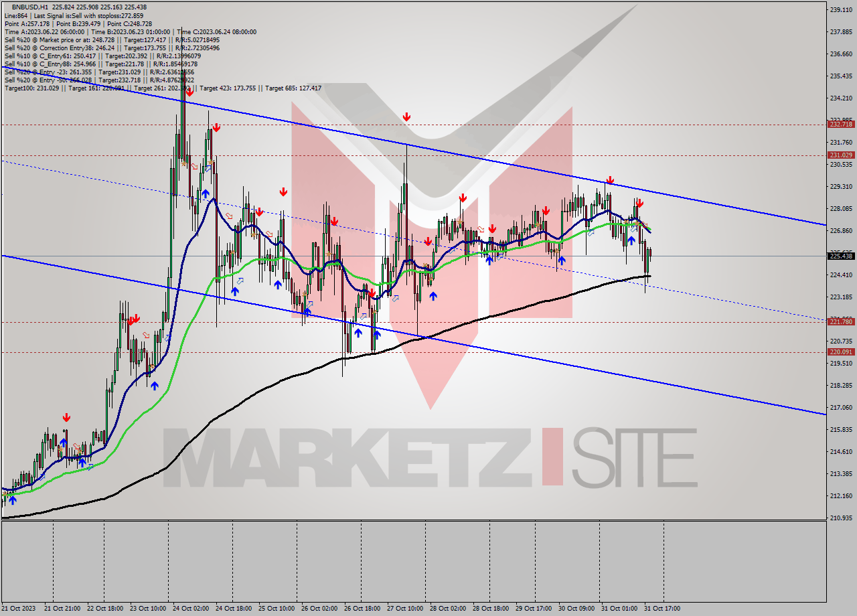Select the red sell arrow above the 27 Oct spike

pos(406,117)
